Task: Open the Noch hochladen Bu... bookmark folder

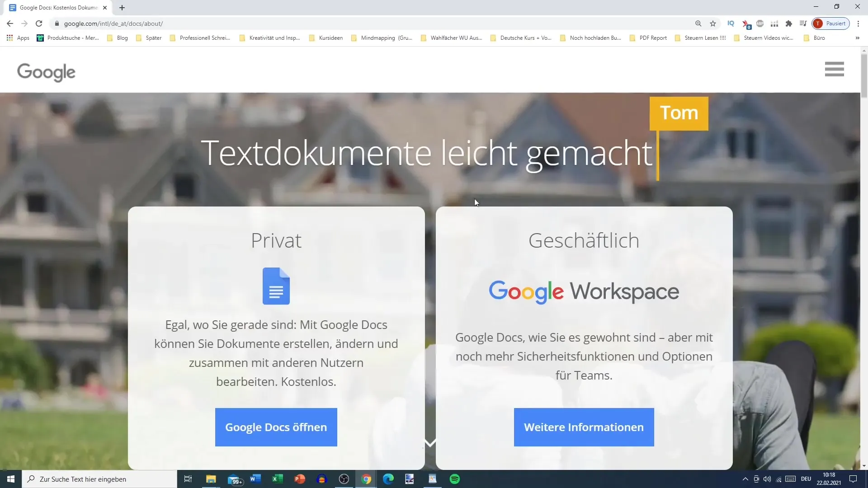Action: pyautogui.click(x=591, y=38)
